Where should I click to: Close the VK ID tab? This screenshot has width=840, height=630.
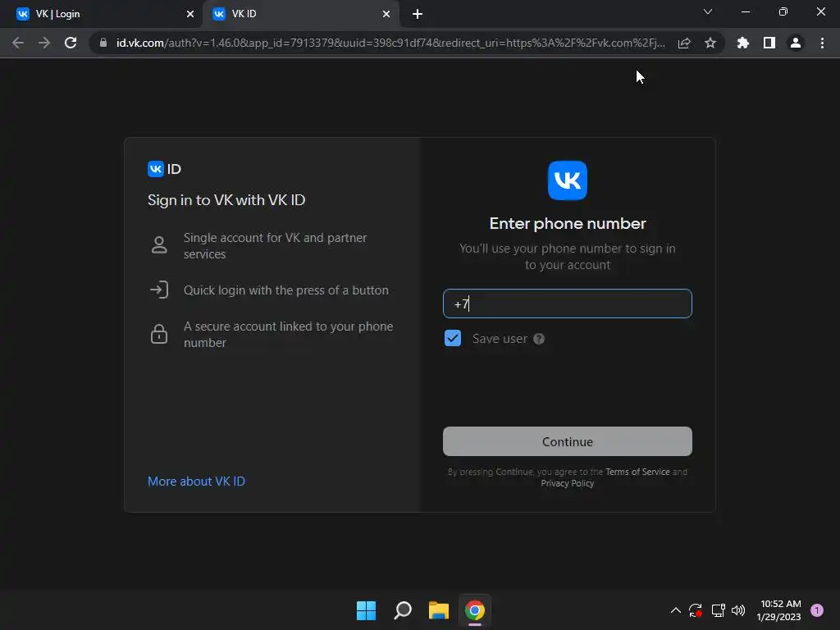(386, 14)
